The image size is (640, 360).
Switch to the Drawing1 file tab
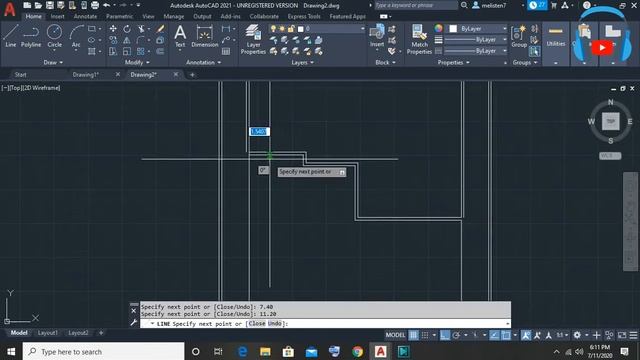pos(86,75)
